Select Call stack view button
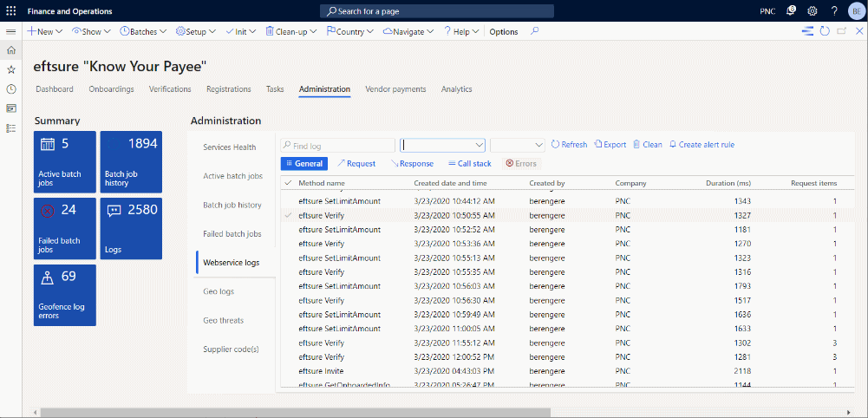Screen dimensions: 868x418 coord(469,163)
